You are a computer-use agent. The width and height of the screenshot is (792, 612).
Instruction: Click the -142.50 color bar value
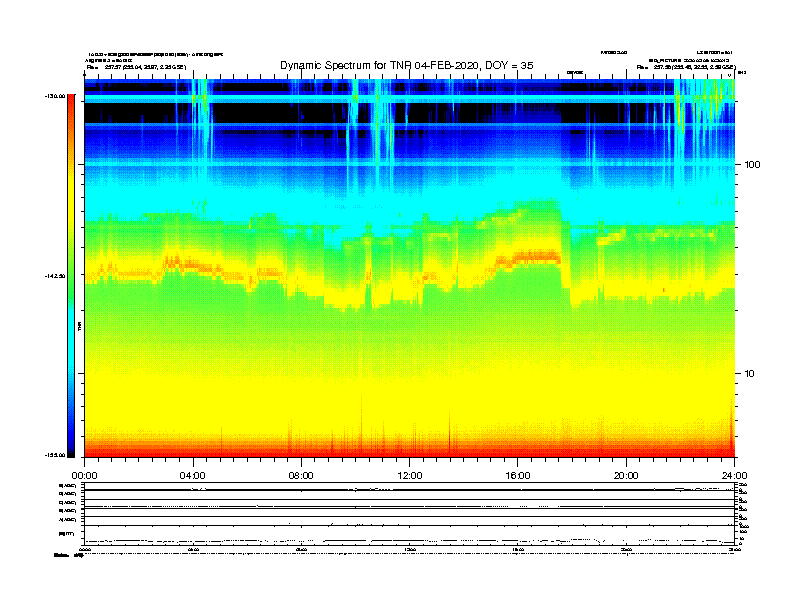pyautogui.click(x=55, y=276)
